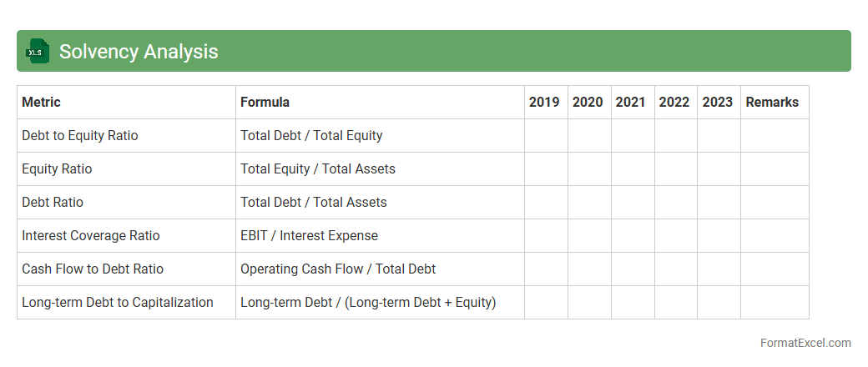This screenshot has height=367, width=868.
Task: Click the Solvency Analysis title
Action: pos(139,52)
